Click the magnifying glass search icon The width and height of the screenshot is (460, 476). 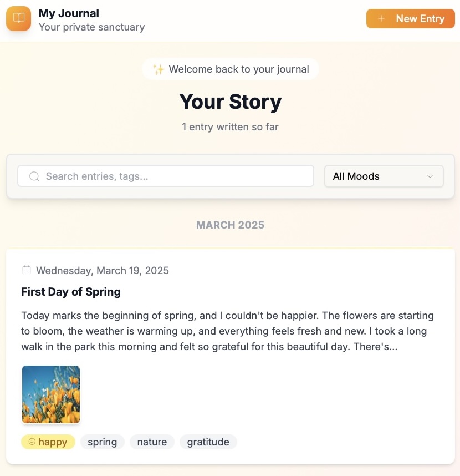pos(34,176)
